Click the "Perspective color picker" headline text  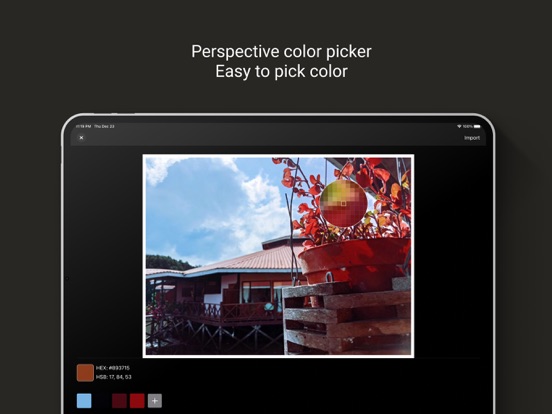(281, 51)
